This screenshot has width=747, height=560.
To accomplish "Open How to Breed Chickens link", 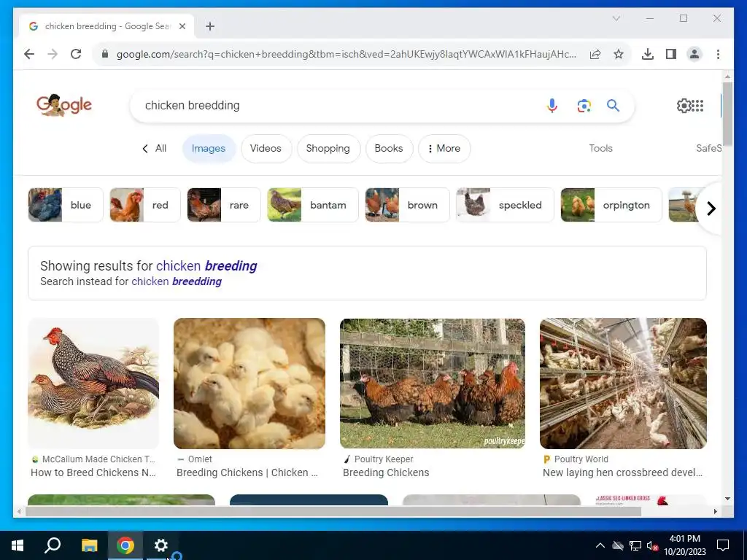I will (93, 472).
